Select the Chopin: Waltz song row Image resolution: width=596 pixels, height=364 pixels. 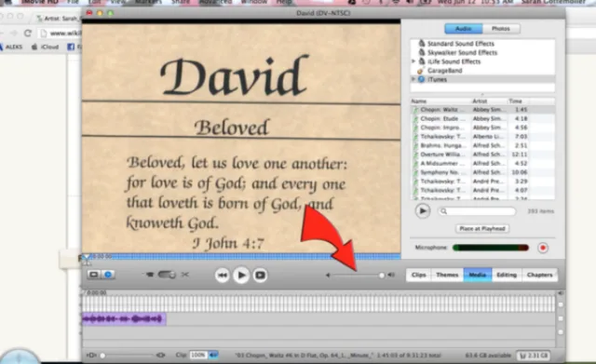point(482,110)
